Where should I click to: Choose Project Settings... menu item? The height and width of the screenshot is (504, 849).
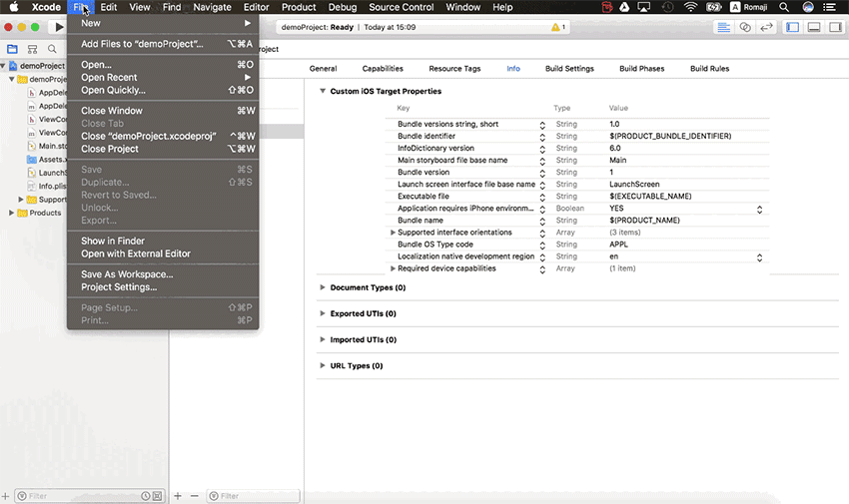(x=163, y=287)
